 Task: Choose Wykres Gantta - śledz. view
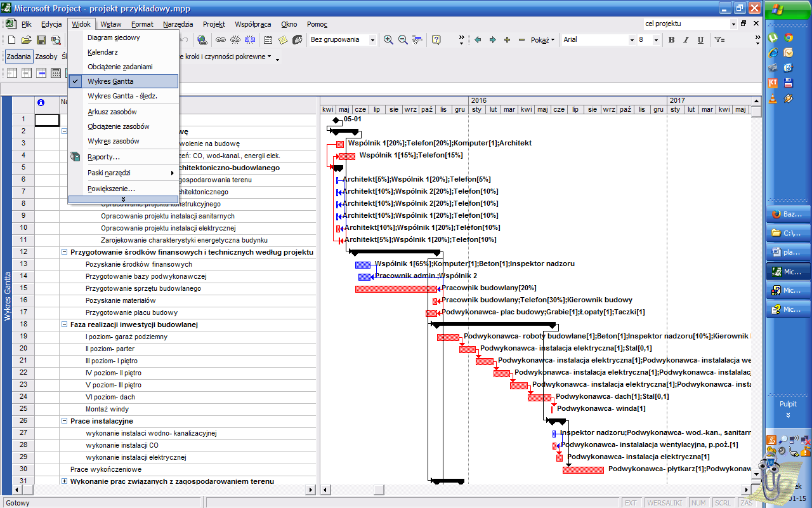point(123,96)
